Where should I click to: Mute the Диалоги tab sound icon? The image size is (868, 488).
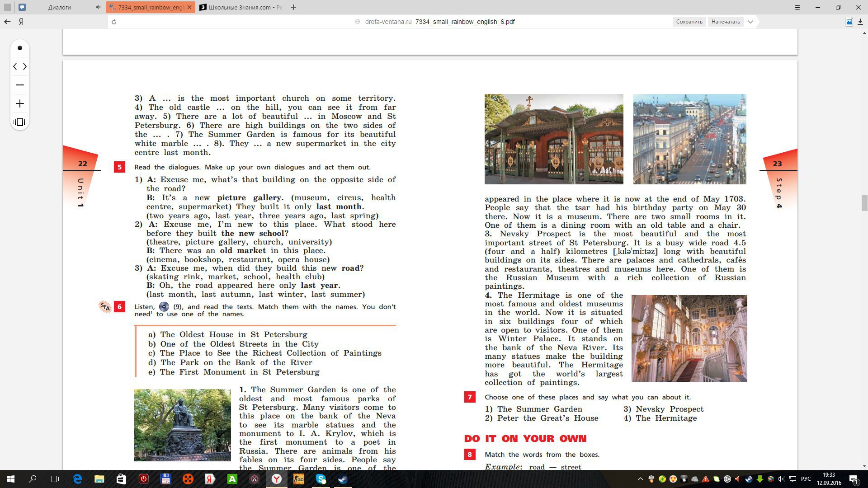point(99,7)
